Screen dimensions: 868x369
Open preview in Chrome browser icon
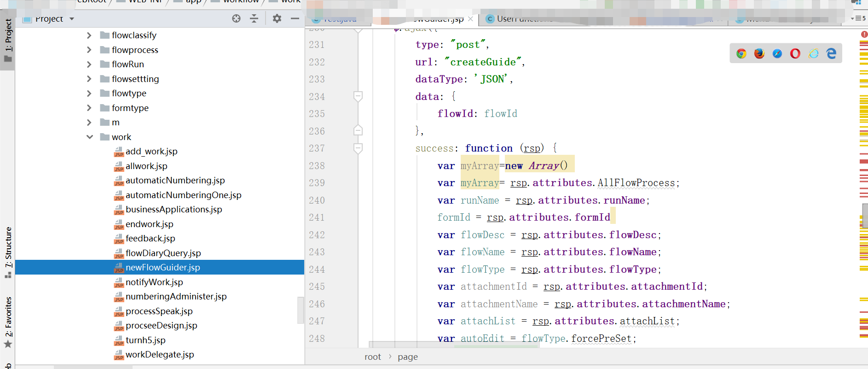pyautogui.click(x=741, y=53)
